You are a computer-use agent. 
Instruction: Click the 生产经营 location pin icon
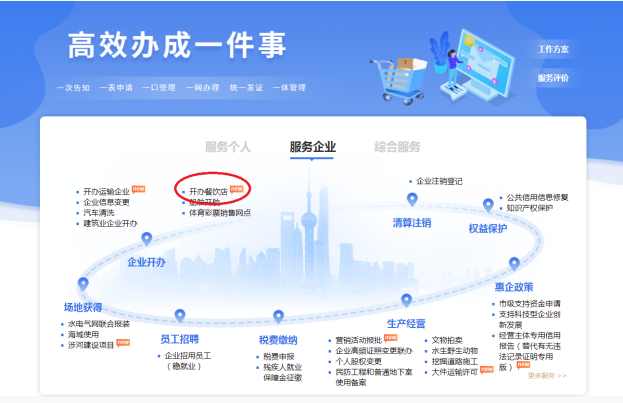point(407,300)
